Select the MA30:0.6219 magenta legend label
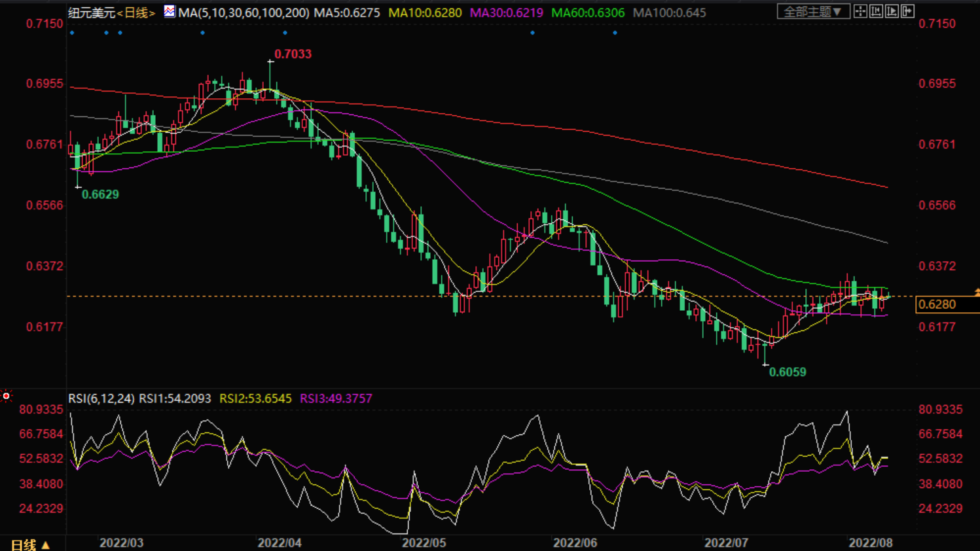 [506, 12]
